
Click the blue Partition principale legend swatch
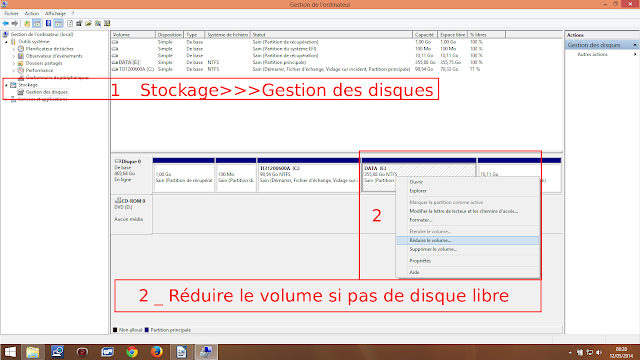[x=147, y=330]
